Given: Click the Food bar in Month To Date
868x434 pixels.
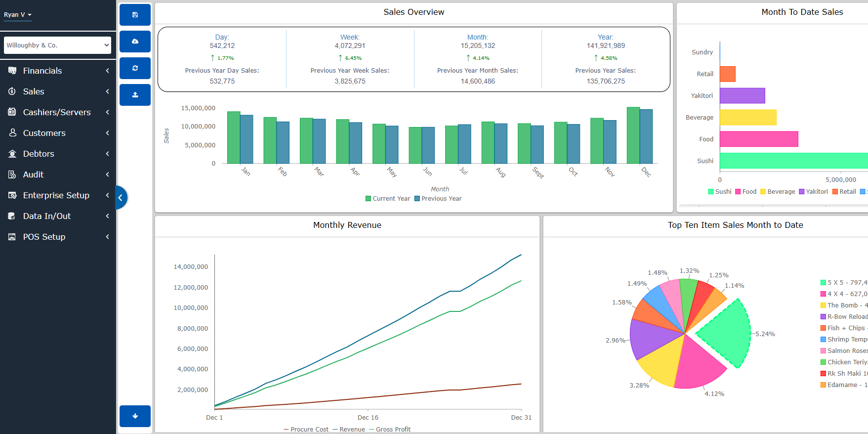Looking at the screenshot, I should (x=759, y=139).
